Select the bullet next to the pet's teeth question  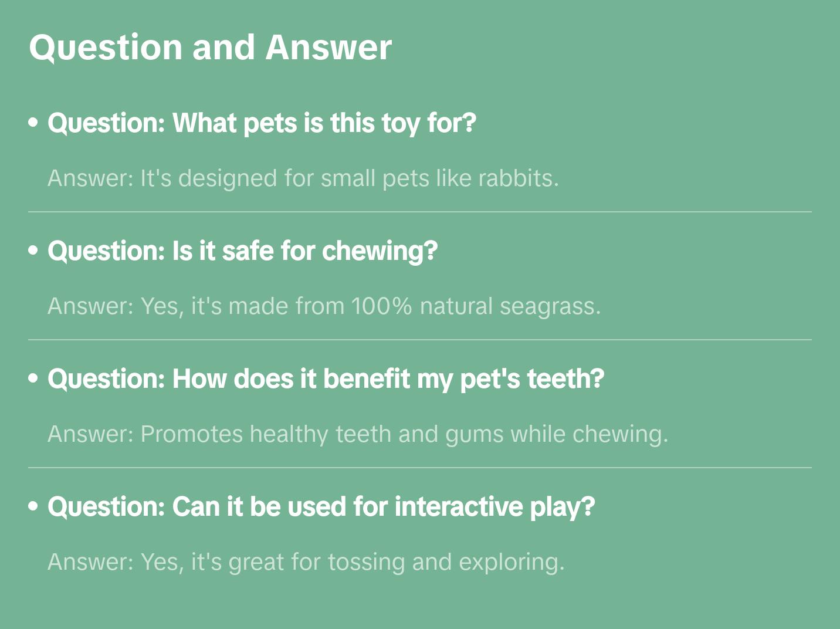click(x=33, y=379)
